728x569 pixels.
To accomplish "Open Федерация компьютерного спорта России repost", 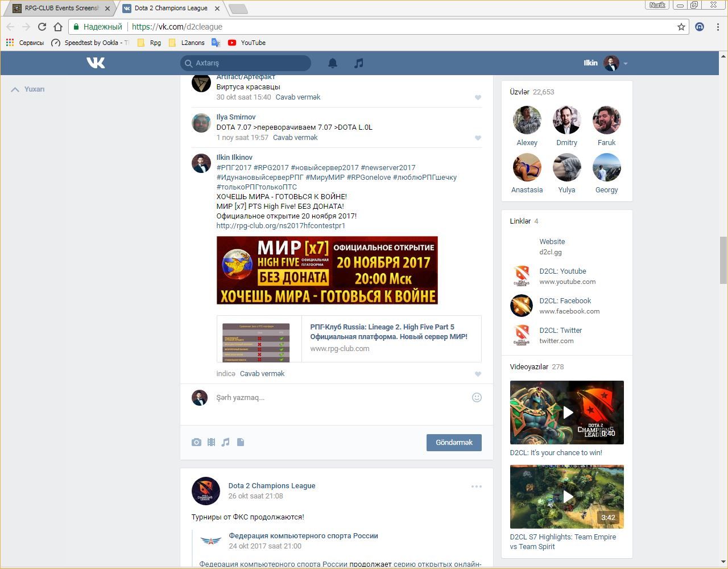I will pos(303,536).
